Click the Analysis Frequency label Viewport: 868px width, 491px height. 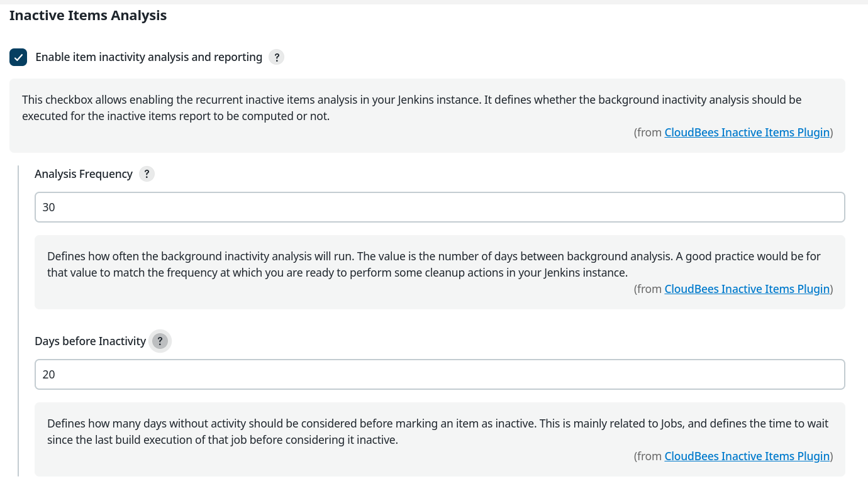(x=84, y=174)
